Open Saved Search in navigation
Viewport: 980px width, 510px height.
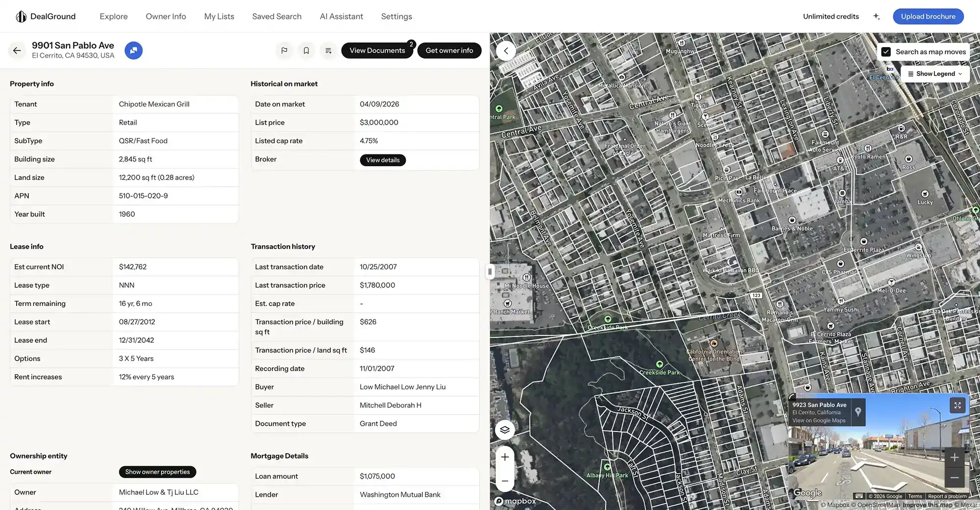click(277, 16)
